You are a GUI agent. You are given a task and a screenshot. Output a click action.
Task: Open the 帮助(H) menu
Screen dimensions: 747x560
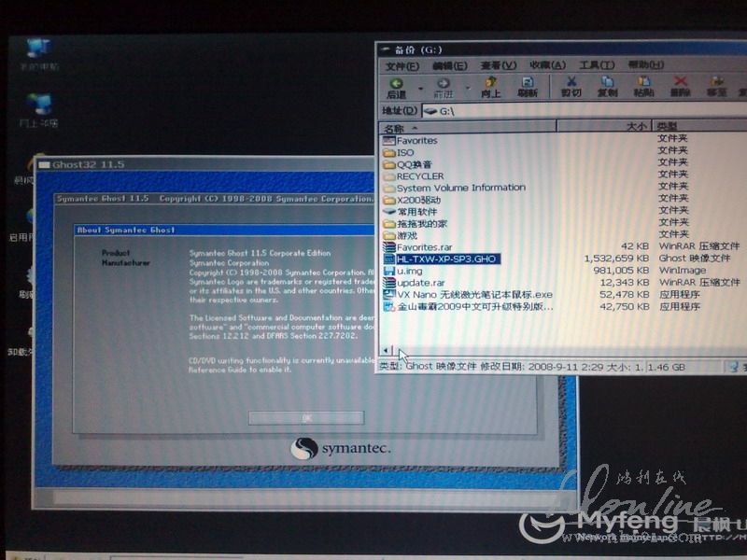click(x=645, y=64)
